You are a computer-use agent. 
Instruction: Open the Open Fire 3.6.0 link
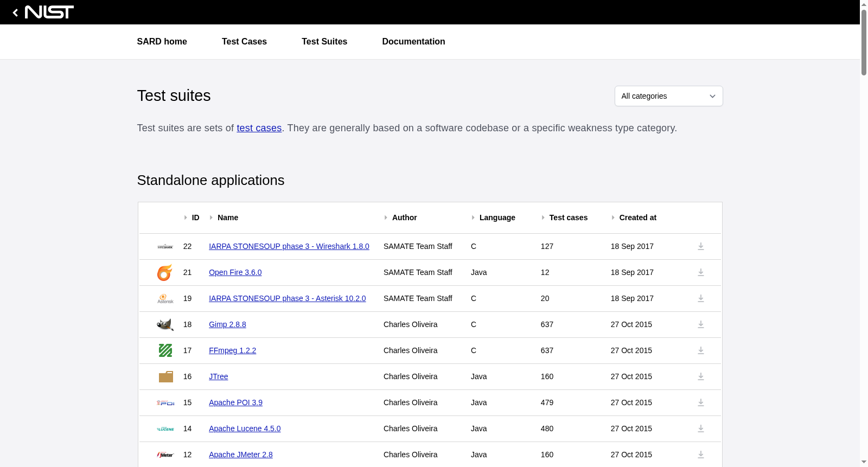(x=235, y=272)
